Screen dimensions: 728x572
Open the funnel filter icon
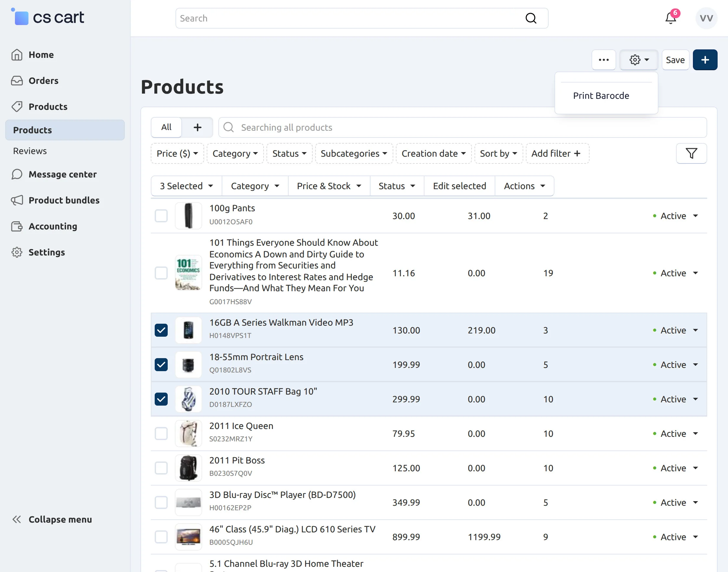click(x=691, y=153)
